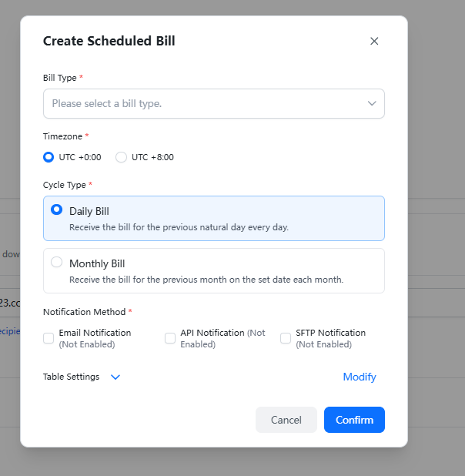The width and height of the screenshot is (465, 476).
Task: Confirm the scheduled bill creation
Action: [x=354, y=420]
